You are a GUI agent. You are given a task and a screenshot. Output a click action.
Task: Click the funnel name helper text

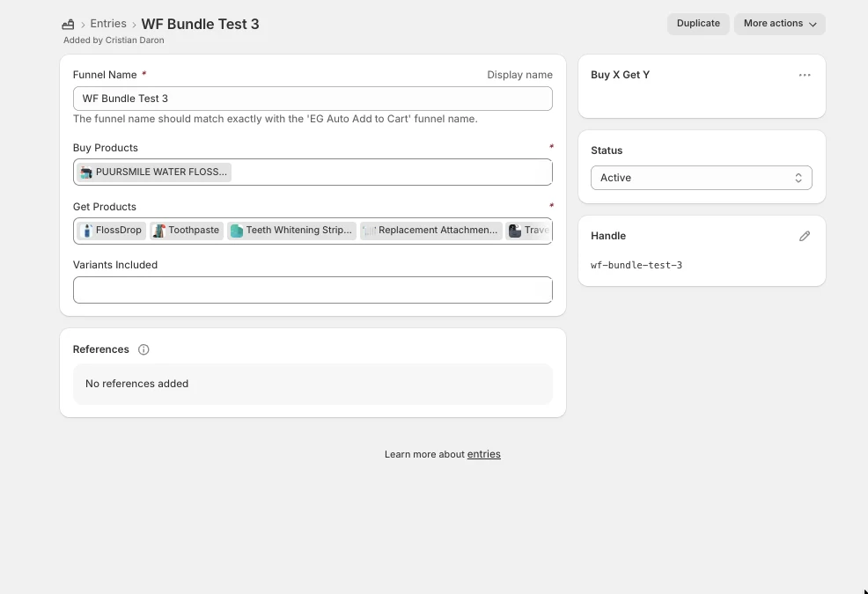point(276,119)
